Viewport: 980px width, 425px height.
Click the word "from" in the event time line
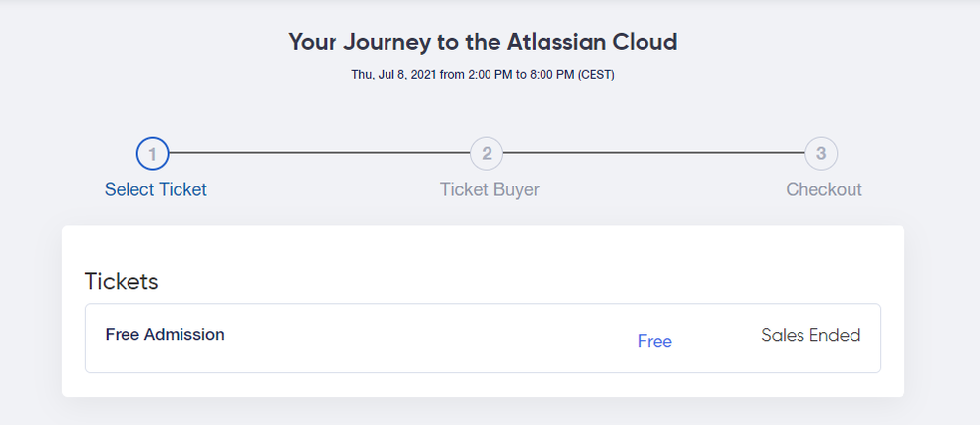click(x=452, y=75)
